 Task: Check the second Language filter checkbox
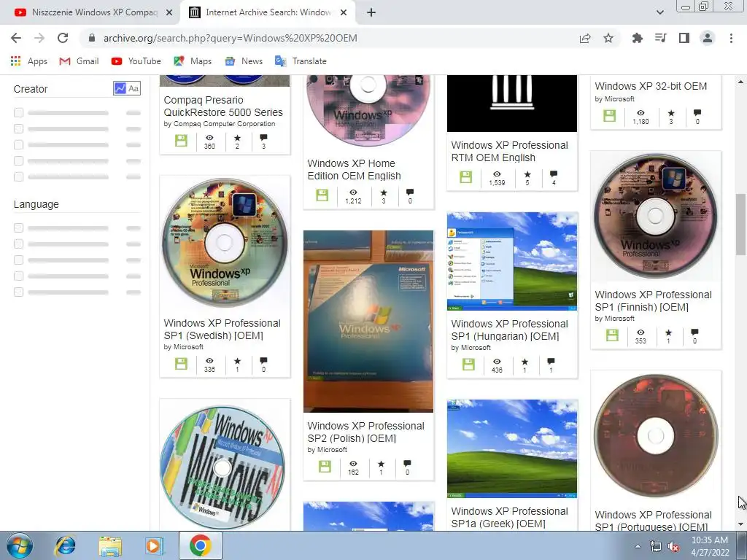pyautogui.click(x=18, y=244)
